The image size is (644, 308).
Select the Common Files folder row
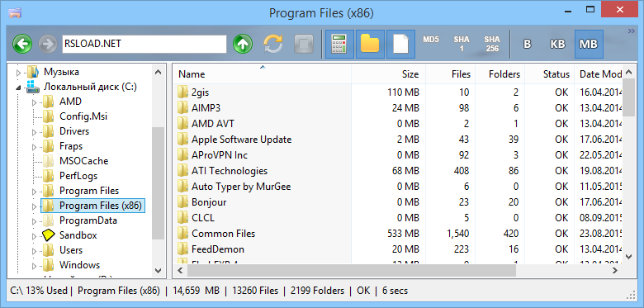pyautogui.click(x=398, y=234)
